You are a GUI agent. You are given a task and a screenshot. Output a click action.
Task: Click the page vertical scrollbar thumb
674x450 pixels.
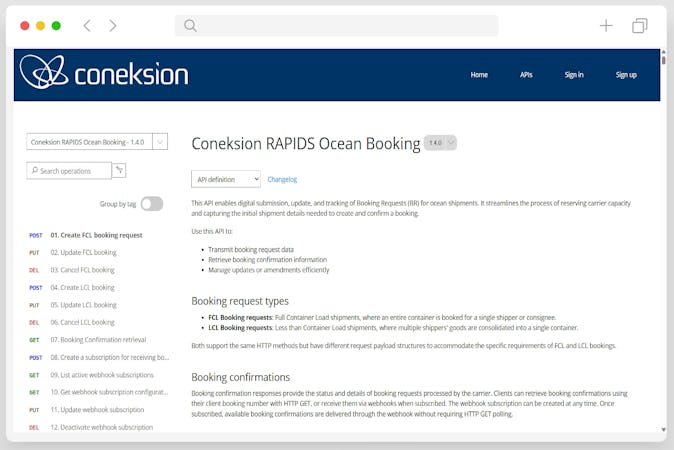tap(664, 59)
